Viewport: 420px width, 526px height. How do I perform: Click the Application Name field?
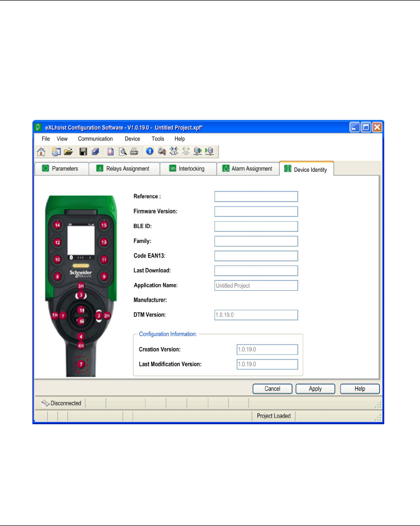pyautogui.click(x=256, y=286)
